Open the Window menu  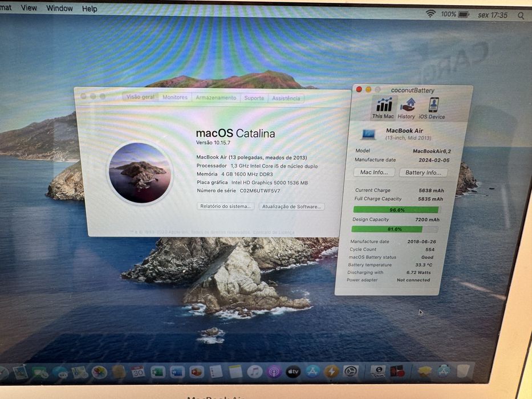(59, 8)
